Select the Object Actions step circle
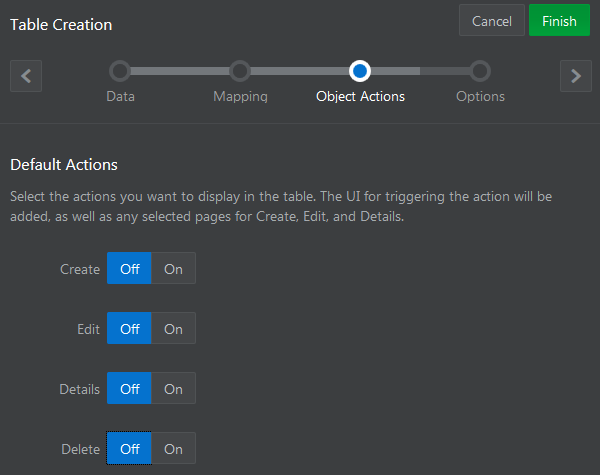The height and width of the screenshot is (475, 600). pyautogui.click(x=360, y=71)
